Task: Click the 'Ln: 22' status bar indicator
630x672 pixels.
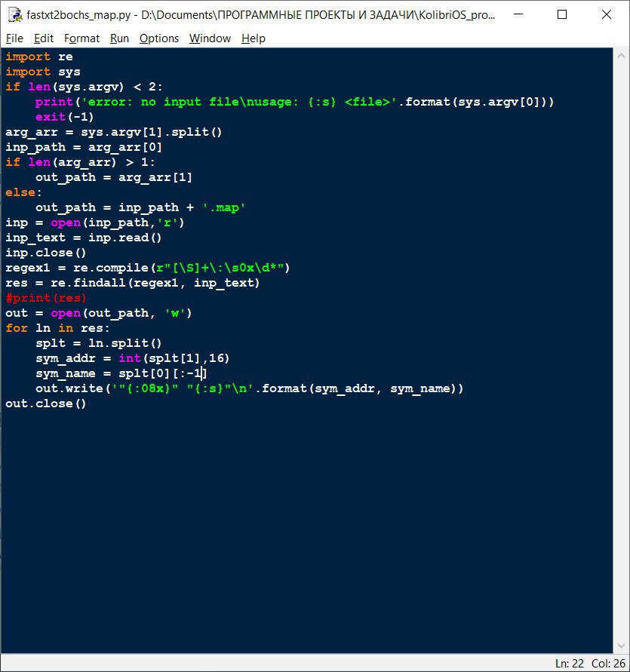Action: pyautogui.click(x=570, y=664)
